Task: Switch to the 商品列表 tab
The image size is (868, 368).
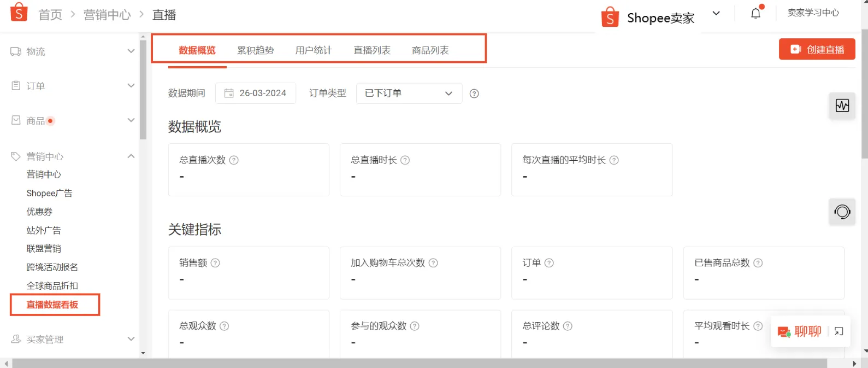Action: 430,50
